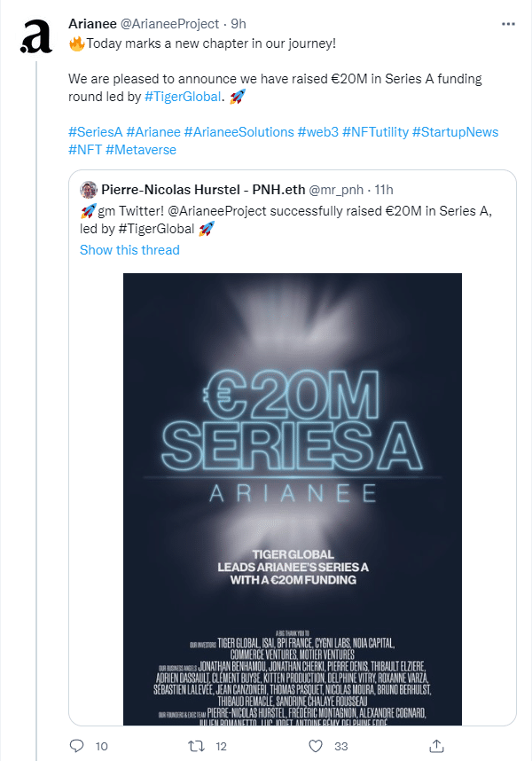Open Pierre-Nicolas Hurstel's small profile avatar

pos(89,190)
